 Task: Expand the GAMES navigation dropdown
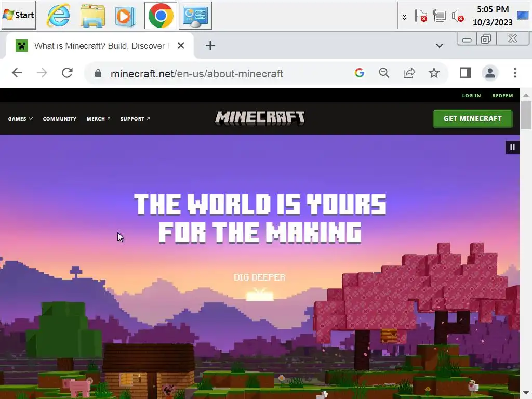tap(20, 119)
